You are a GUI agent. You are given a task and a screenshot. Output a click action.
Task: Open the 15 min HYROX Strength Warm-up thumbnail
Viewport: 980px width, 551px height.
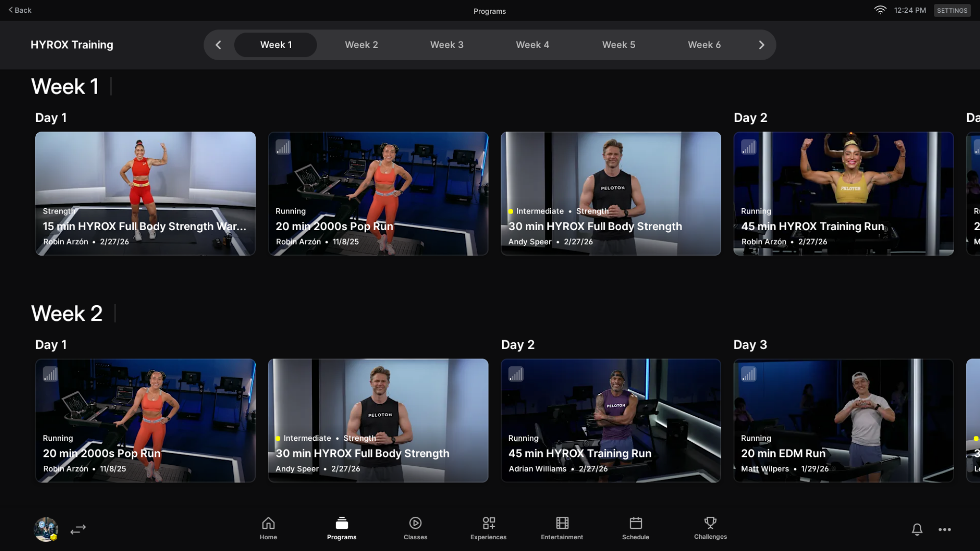(145, 193)
